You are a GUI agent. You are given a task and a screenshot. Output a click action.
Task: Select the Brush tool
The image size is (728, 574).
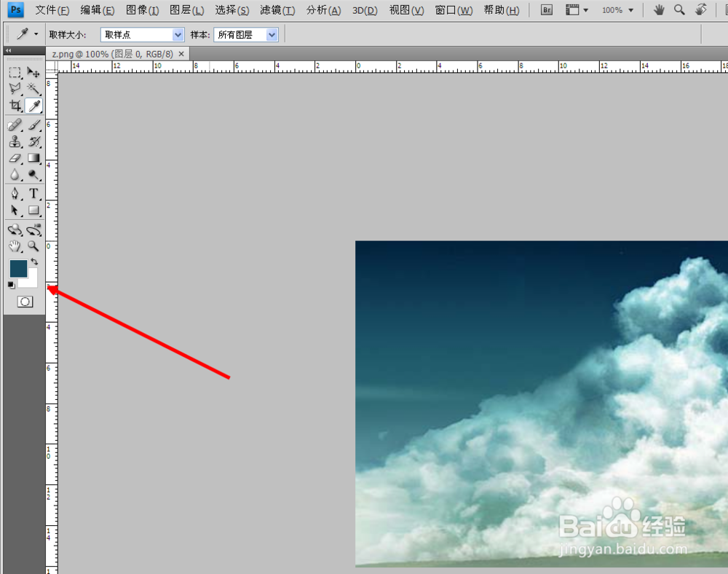pyautogui.click(x=33, y=125)
